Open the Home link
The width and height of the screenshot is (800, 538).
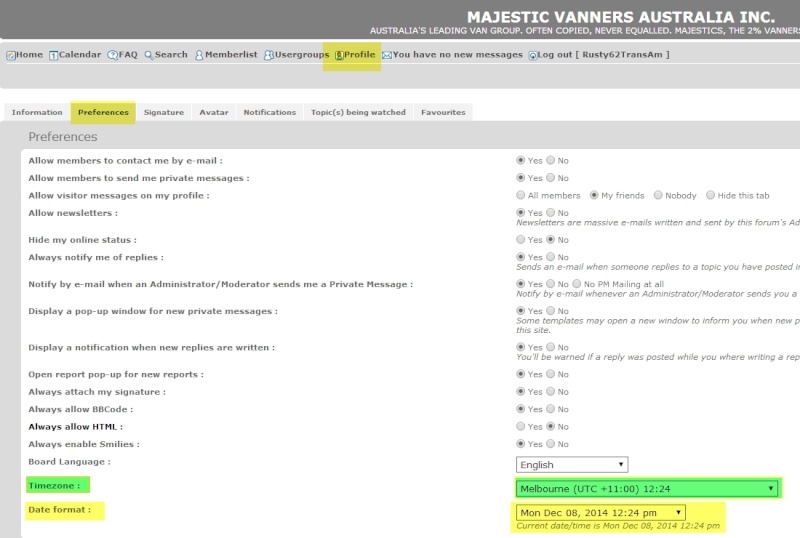[30, 55]
